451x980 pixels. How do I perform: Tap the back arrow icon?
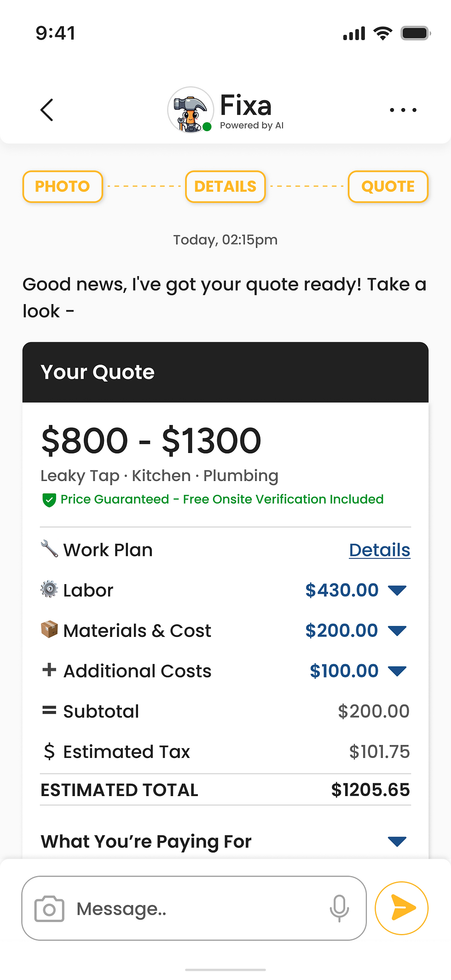tap(47, 110)
